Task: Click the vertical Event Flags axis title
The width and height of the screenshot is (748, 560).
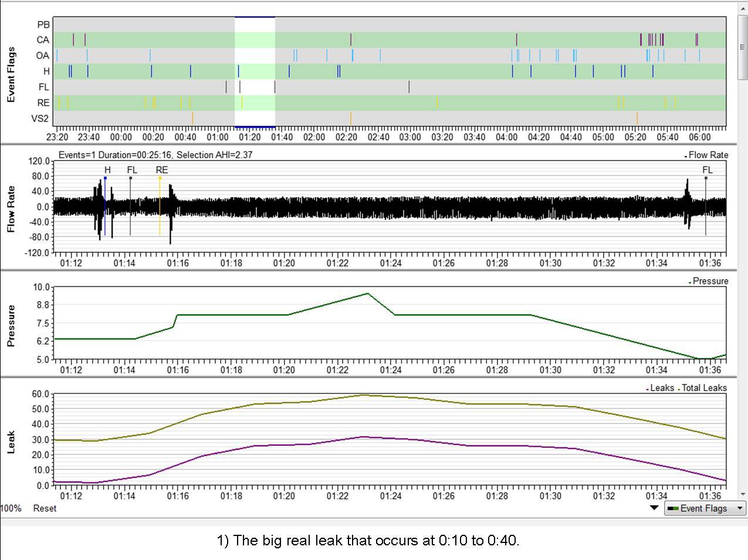Action: tap(11, 76)
